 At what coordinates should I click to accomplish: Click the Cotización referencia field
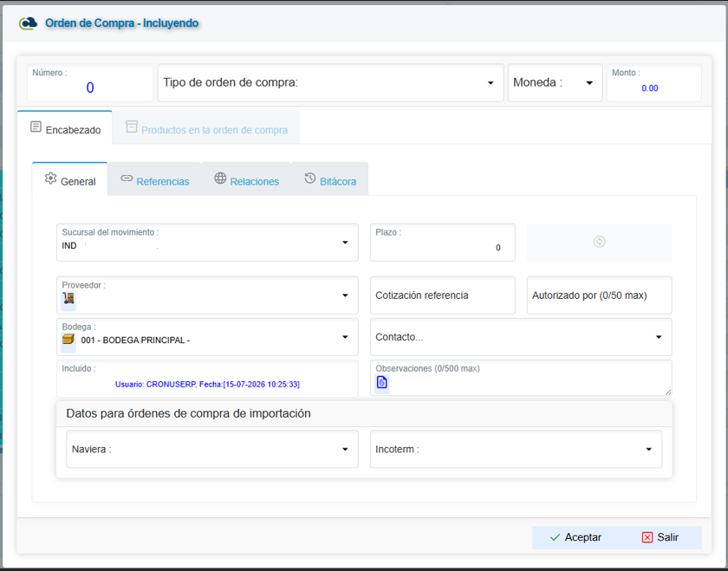(x=443, y=295)
